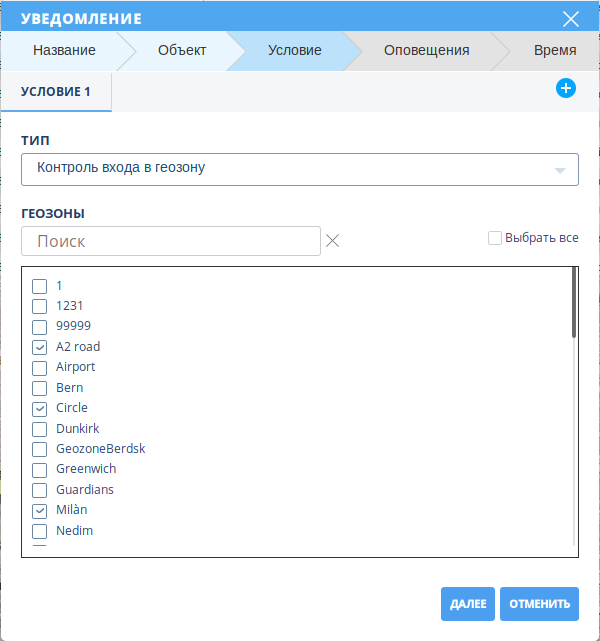Viewport: 600px width, 641px height.
Task: Go to the 'Объект' step
Action: 182,50
